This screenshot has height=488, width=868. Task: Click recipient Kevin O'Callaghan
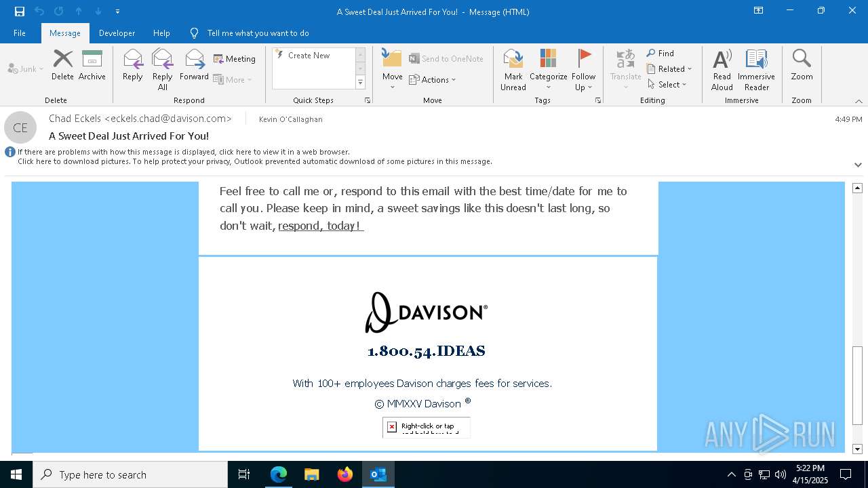click(291, 119)
